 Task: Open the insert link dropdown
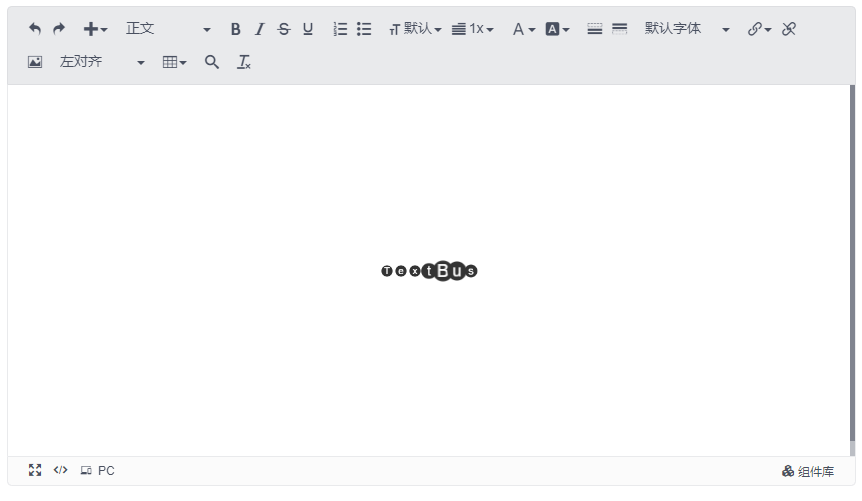[x=759, y=29]
